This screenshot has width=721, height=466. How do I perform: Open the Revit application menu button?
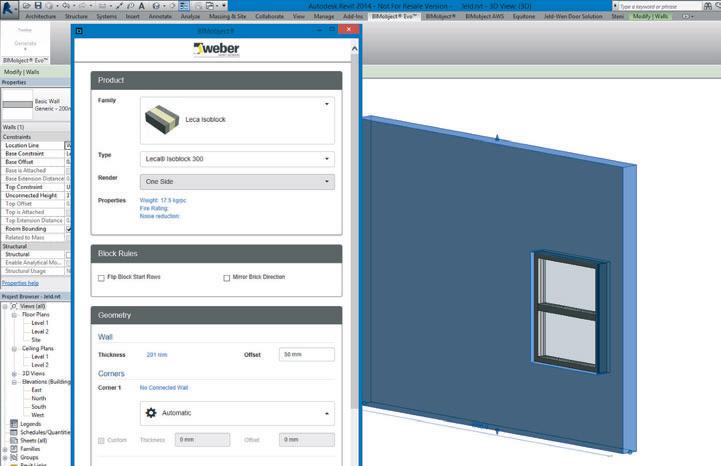point(8,8)
